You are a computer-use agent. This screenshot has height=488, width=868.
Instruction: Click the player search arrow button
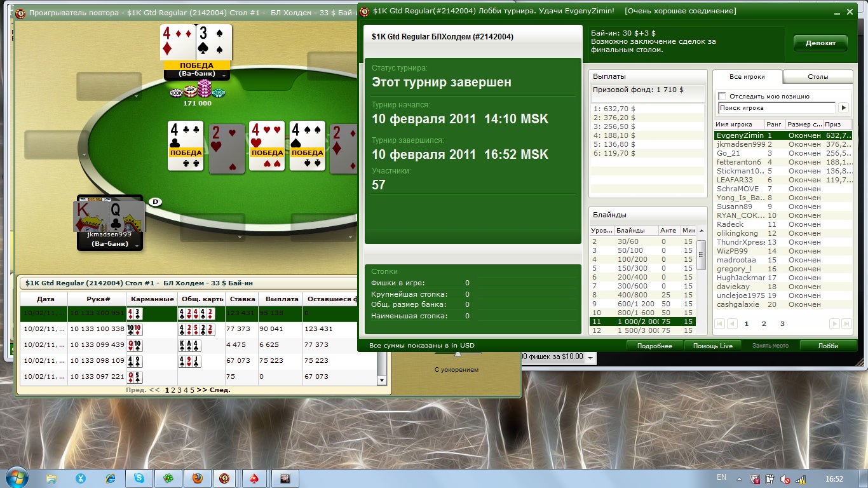tap(844, 108)
